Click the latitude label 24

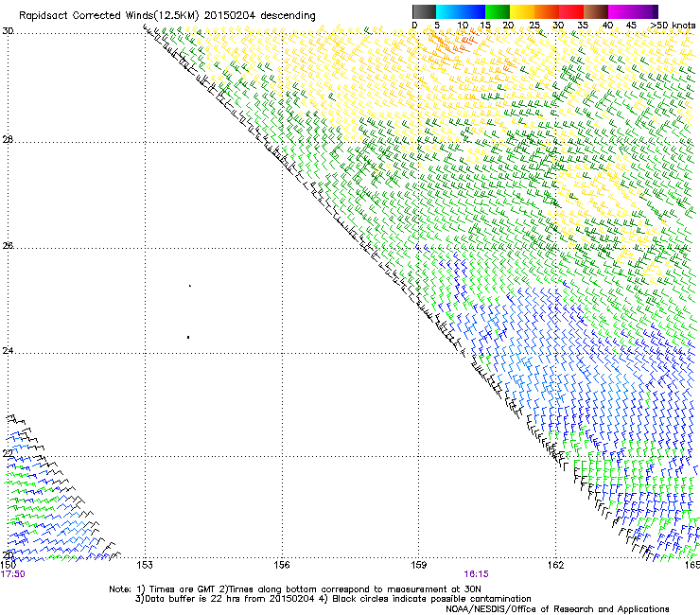(x=8, y=351)
